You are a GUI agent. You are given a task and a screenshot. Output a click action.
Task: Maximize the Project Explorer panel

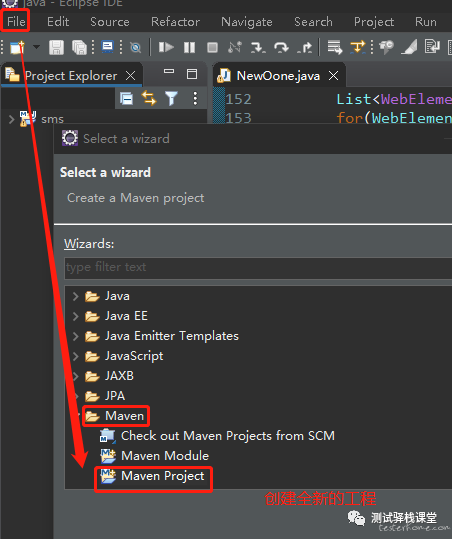[191, 74]
